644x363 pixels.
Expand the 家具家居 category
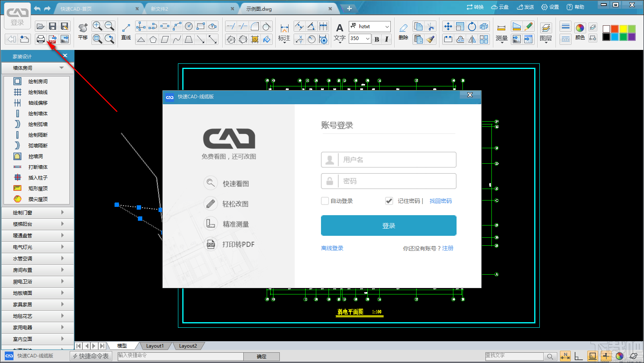click(x=38, y=304)
